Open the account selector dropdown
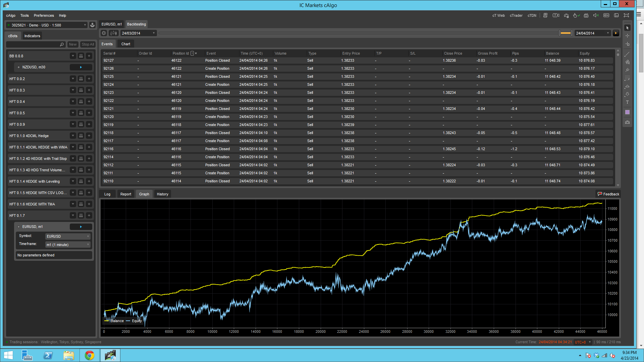The width and height of the screenshot is (644, 362). [47, 25]
